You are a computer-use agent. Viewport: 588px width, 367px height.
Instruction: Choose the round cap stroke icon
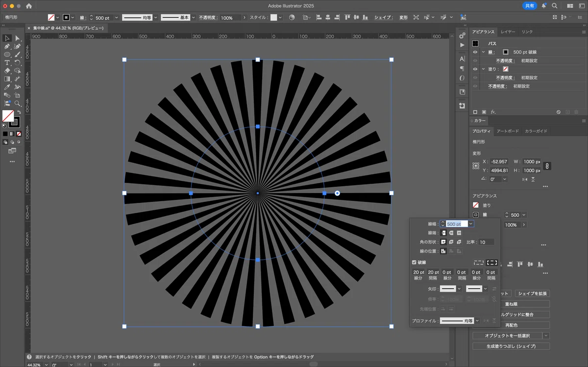451,233
